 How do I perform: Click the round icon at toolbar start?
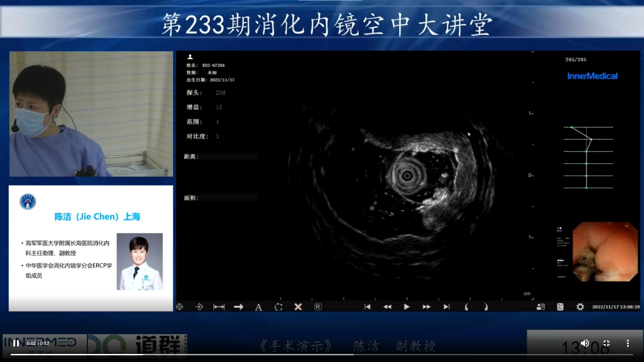click(x=180, y=307)
